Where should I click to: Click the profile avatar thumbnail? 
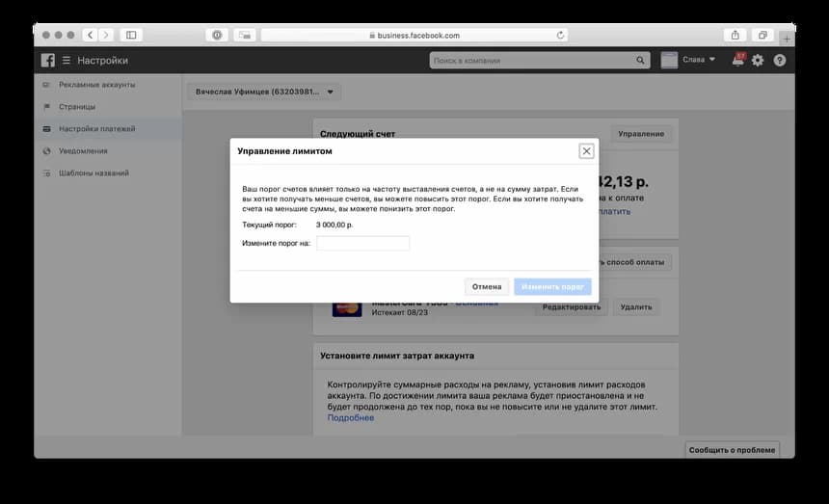tap(669, 60)
